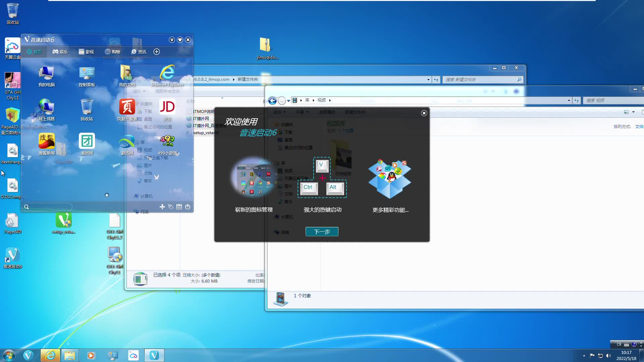Open 回收站 inside the launcher panel
Screen dimensions: 644x362
pyautogui.click(x=87, y=110)
